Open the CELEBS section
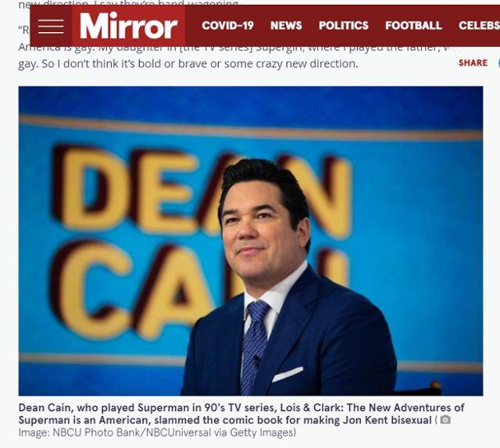Viewport: 500px width, 448px height. tap(479, 26)
